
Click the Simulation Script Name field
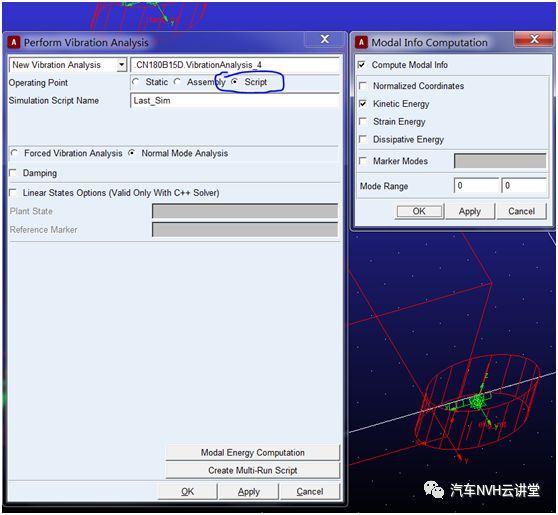tap(235, 101)
